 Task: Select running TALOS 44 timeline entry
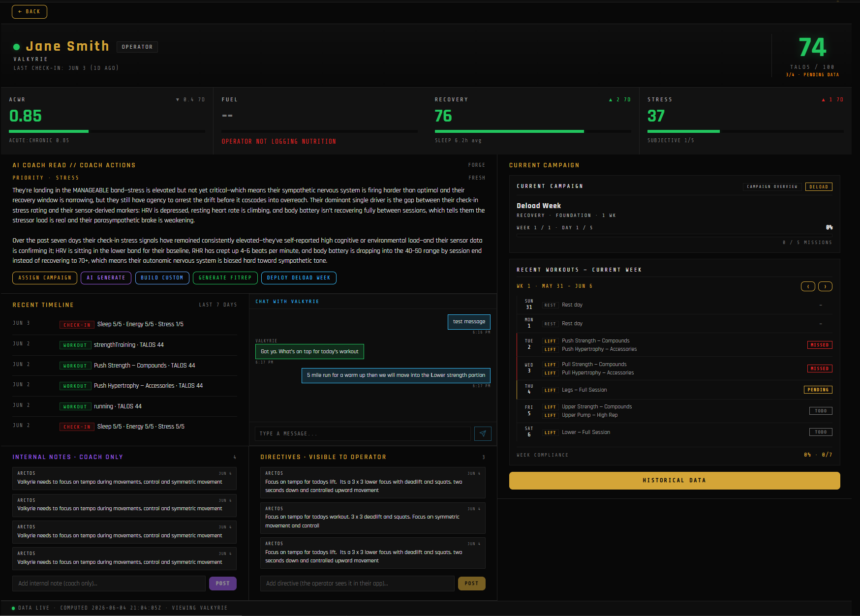(125, 406)
